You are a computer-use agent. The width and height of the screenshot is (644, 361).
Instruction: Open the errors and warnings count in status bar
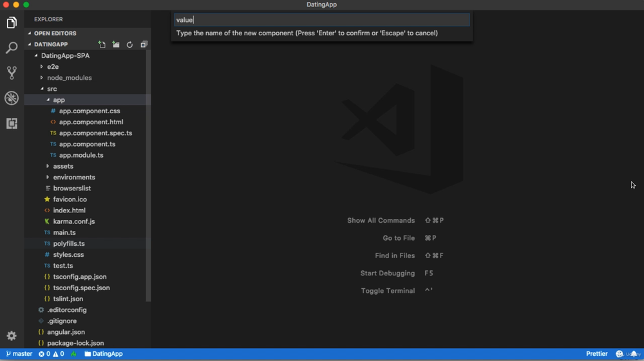pos(52,354)
